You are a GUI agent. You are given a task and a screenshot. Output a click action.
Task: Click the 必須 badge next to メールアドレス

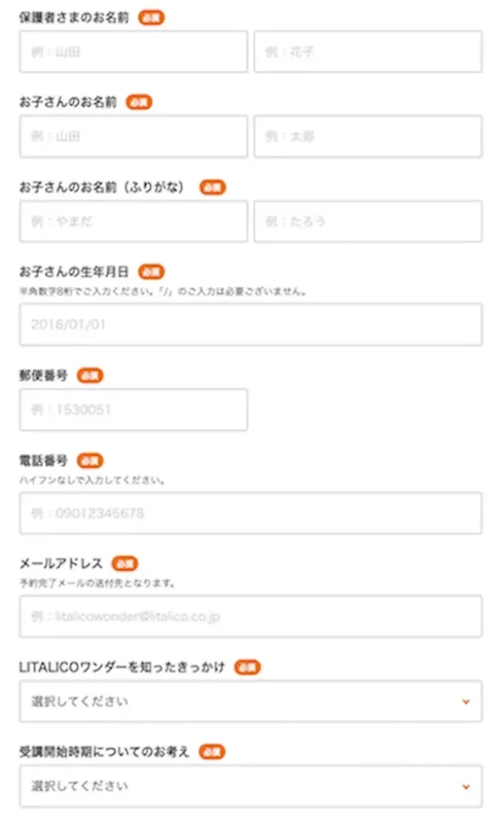pos(125,563)
